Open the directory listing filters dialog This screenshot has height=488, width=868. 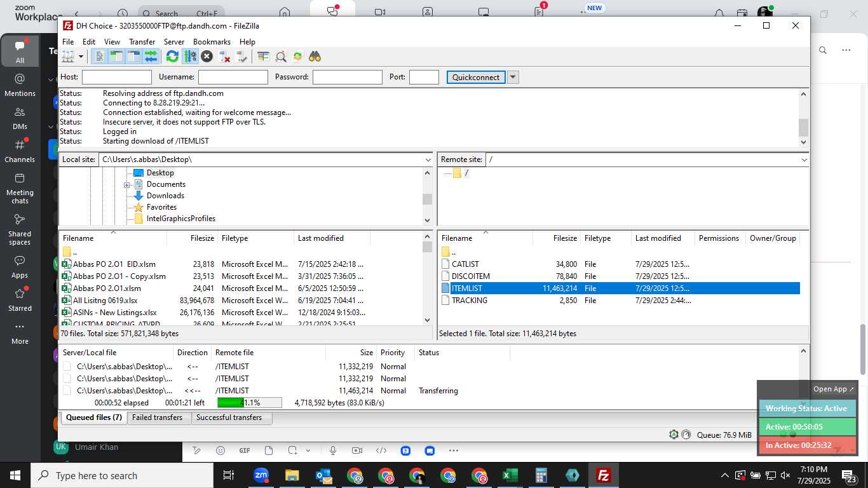tap(263, 57)
